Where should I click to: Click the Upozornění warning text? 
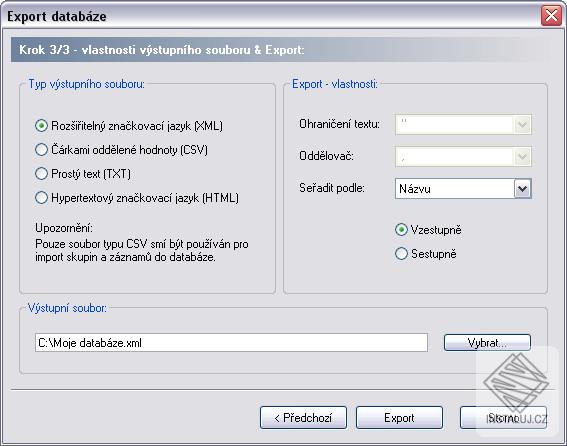(x=142, y=243)
